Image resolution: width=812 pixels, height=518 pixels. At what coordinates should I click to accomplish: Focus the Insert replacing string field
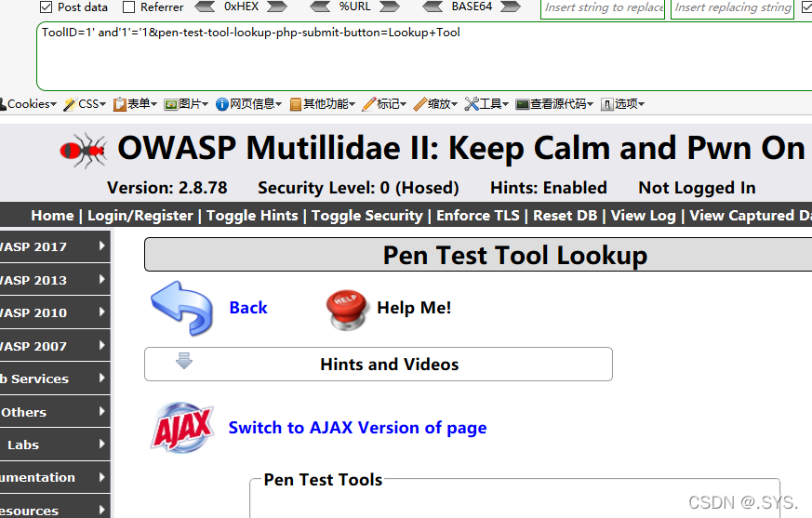click(x=732, y=8)
